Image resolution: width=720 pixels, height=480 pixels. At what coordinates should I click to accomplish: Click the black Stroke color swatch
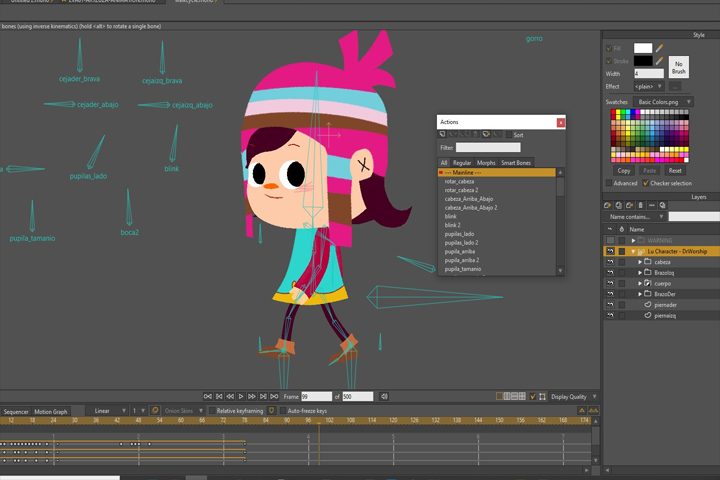(643, 61)
